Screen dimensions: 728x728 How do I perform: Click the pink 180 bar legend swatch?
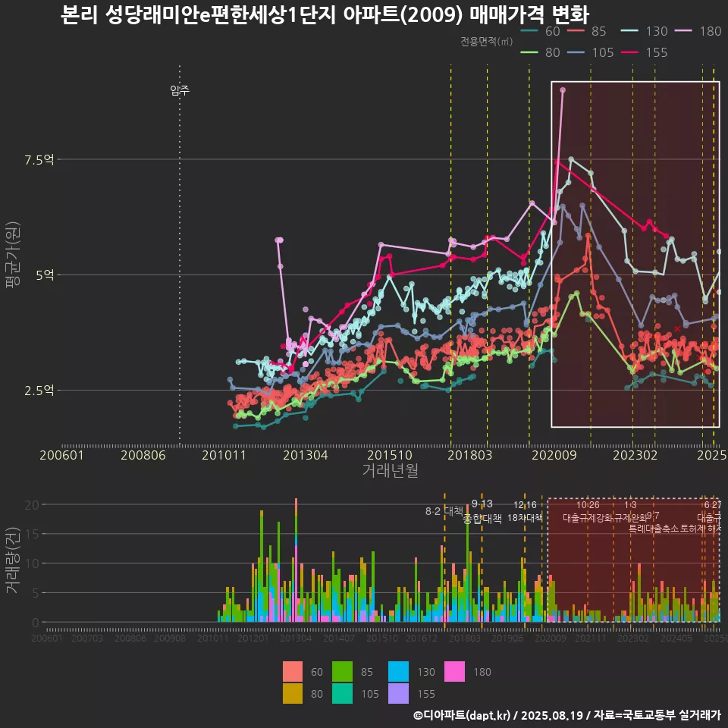tap(454, 671)
